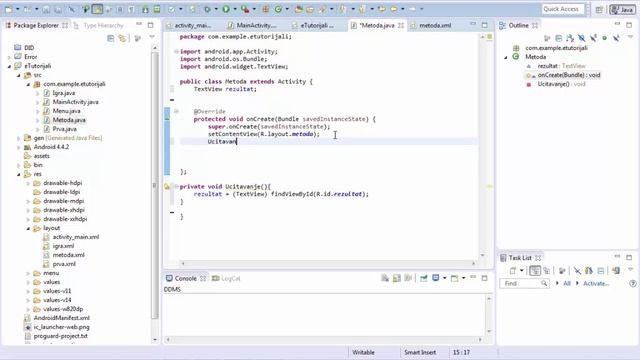The width and height of the screenshot is (640, 360).
Task: Click the New Task icon in Task List
Action: pos(513,271)
